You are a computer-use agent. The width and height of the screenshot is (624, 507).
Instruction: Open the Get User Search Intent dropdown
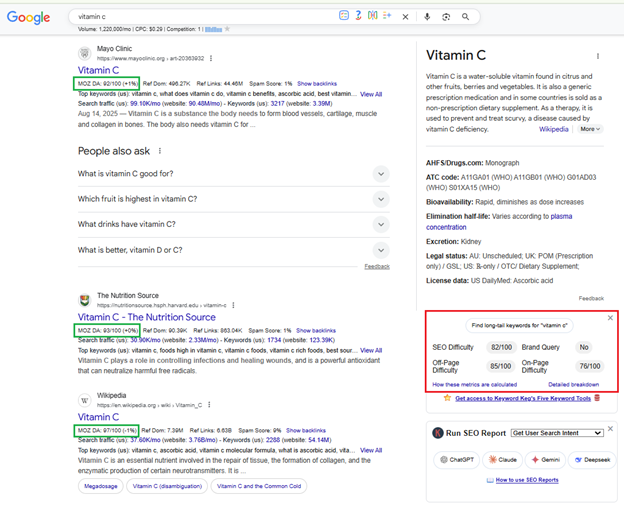[x=557, y=433]
